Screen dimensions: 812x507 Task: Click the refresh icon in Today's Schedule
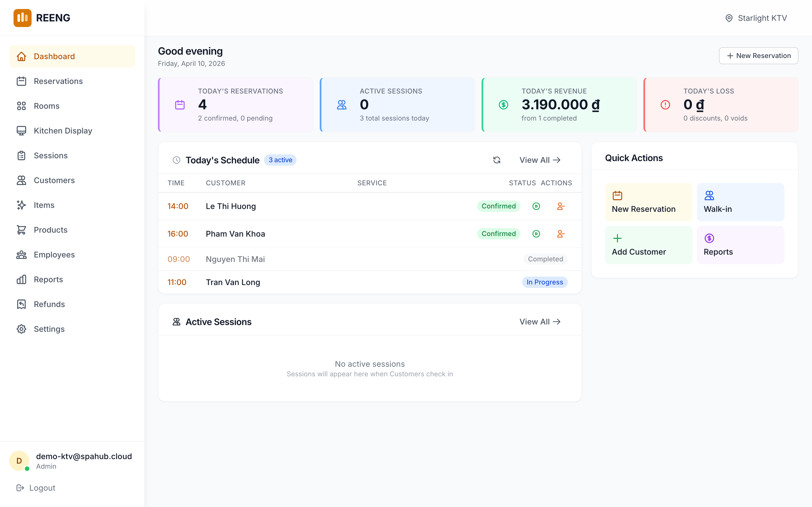(497, 160)
